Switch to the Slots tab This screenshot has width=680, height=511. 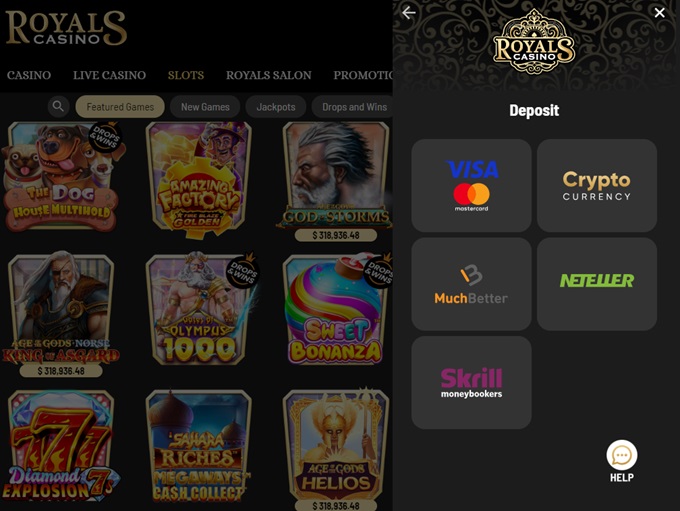[x=186, y=75]
